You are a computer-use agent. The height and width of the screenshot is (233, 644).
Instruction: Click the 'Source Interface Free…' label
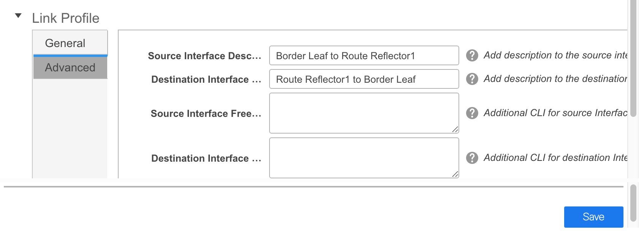[206, 113]
